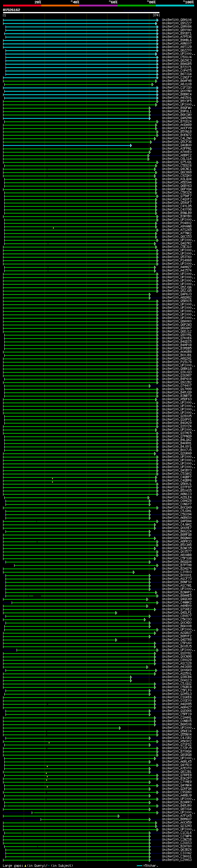Select the UniRef100_B6KIW0 label
Image resolution: width=197 pixels, height=868 pixels.
click(x=176, y=115)
